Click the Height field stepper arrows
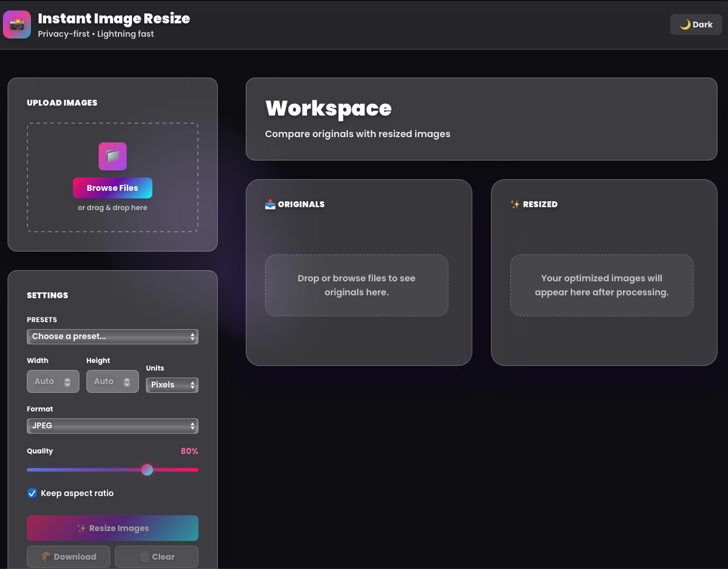The width and height of the screenshot is (728, 569). click(127, 382)
